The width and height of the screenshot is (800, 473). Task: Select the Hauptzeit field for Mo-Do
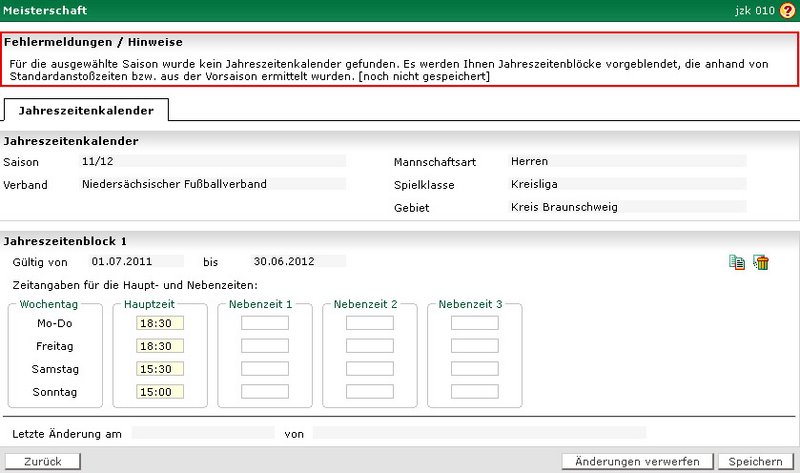[x=160, y=323]
